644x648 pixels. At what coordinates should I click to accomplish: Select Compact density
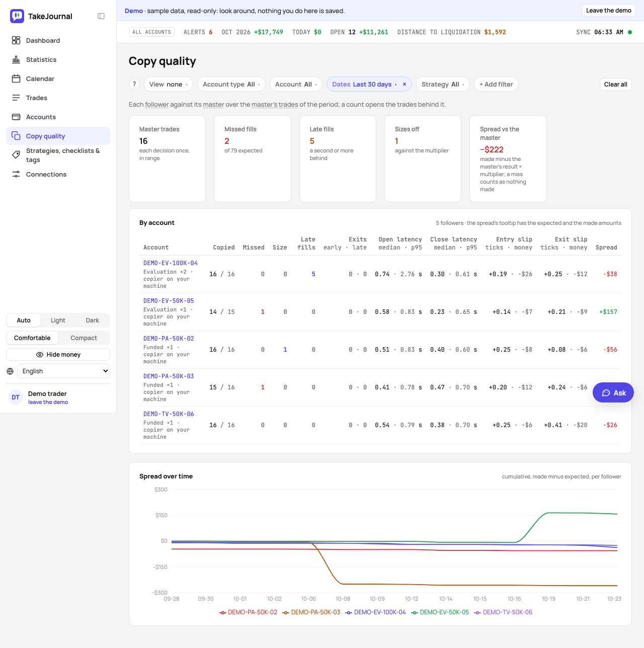coord(84,338)
